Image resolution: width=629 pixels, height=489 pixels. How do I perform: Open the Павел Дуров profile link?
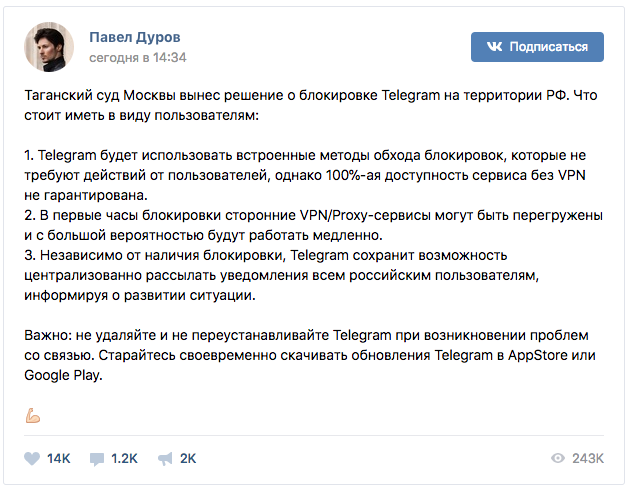point(135,37)
